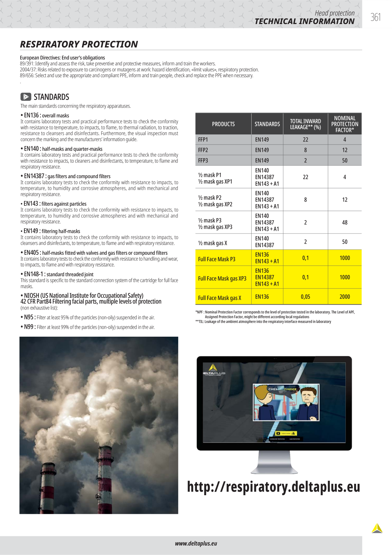392x555 pixels.
Task: Click FFP1 leakage value 22
Action: pyautogui.click(x=305, y=140)
